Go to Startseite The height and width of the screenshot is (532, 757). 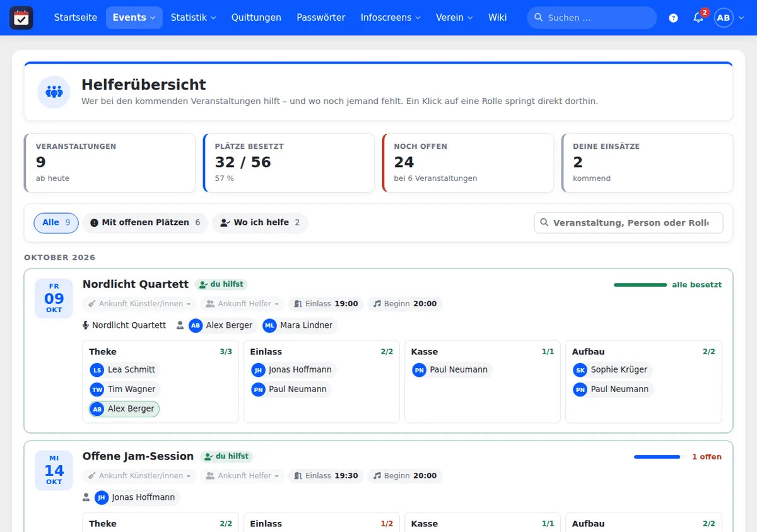click(x=76, y=18)
